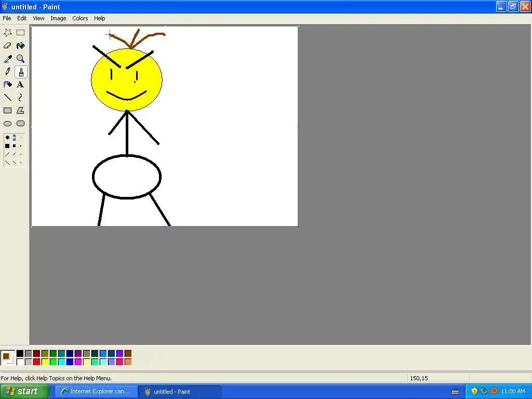Pick the bright green color swatch
This screenshot has height=399, width=532.
54,362
